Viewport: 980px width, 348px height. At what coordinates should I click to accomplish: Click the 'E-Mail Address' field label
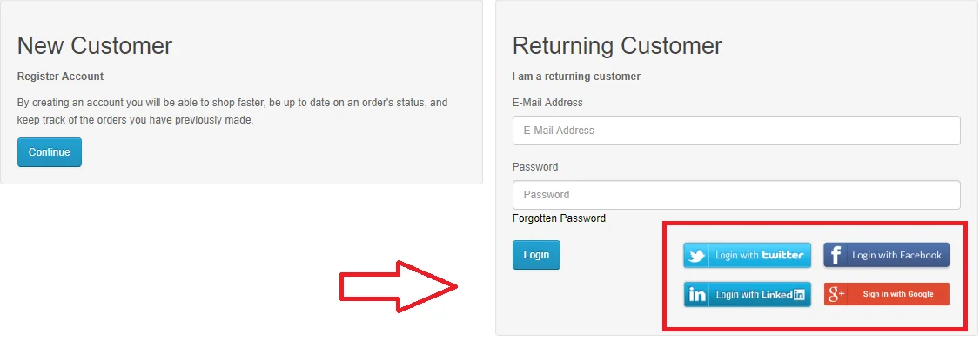547,103
